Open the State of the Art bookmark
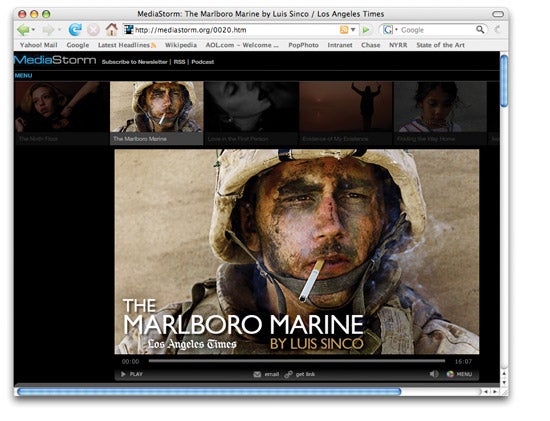 click(x=440, y=45)
